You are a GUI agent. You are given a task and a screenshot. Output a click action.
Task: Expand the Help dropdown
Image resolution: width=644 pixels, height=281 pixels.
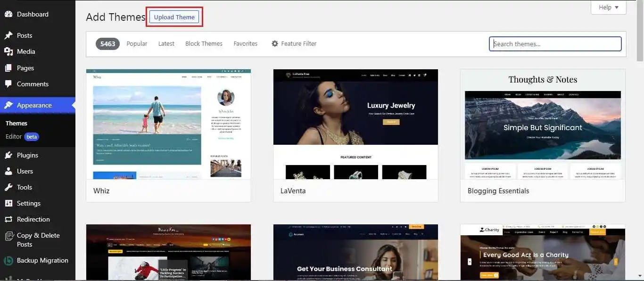pos(608,7)
